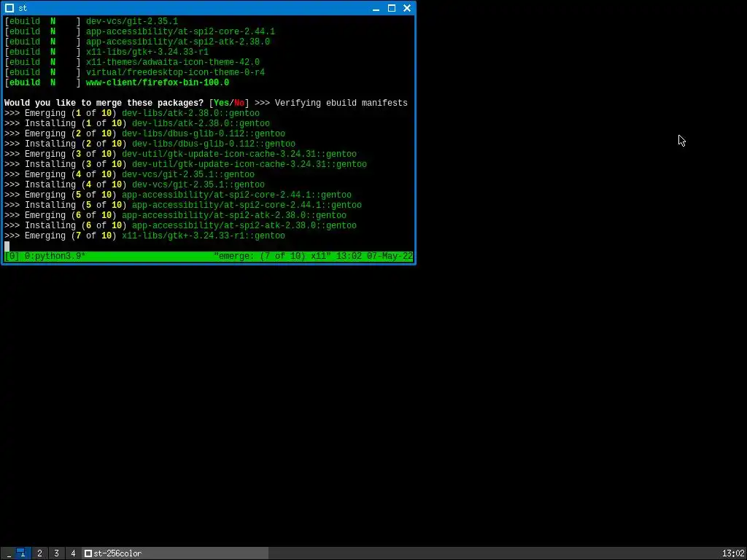Switch to workspace 3 in the taskbar
The height and width of the screenshot is (560, 747).
56,553
